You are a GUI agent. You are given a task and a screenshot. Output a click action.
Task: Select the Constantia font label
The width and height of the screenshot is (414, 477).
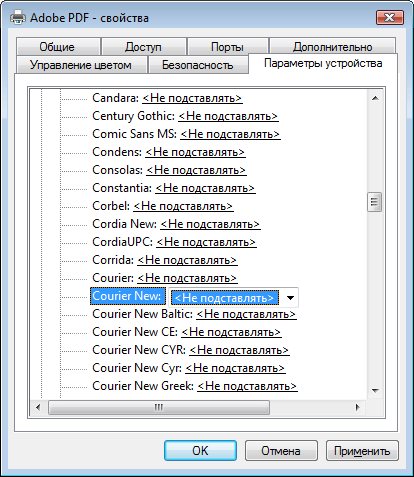(122, 188)
